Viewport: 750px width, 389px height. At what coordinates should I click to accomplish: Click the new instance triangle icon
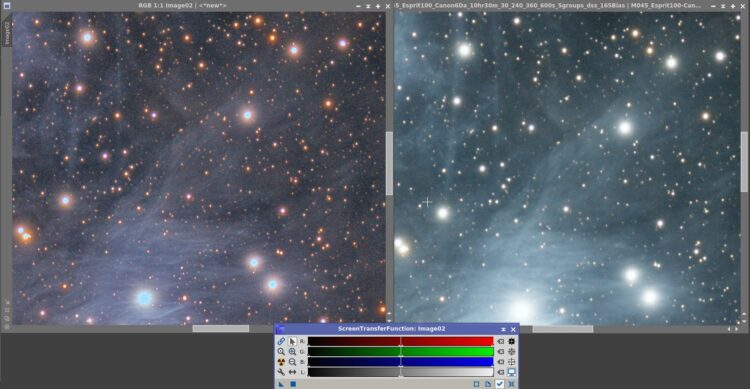click(x=281, y=384)
